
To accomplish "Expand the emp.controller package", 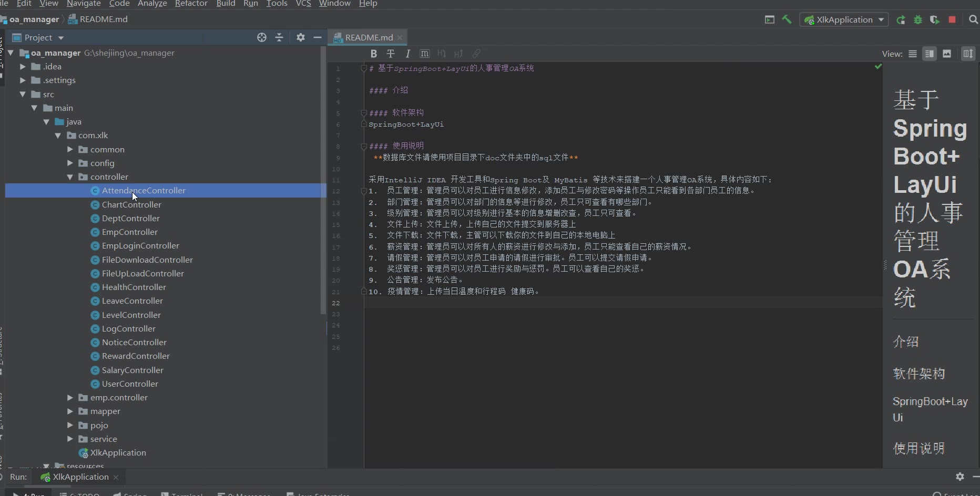I will point(70,397).
